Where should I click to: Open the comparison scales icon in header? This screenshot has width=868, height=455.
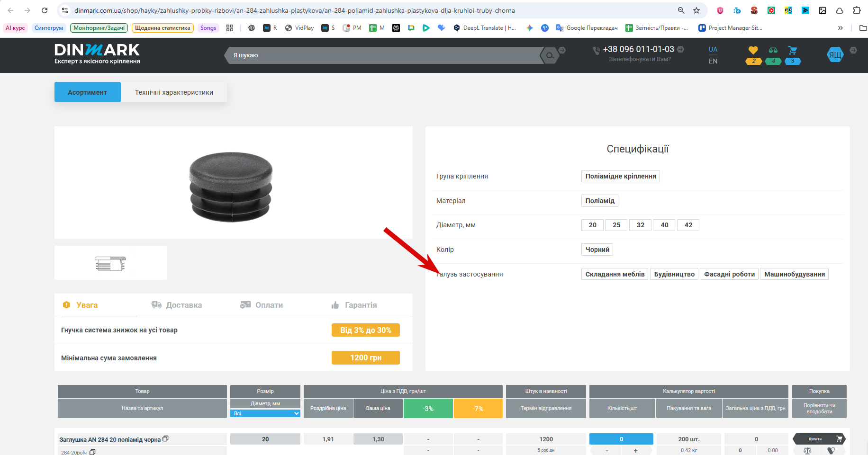(x=773, y=50)
